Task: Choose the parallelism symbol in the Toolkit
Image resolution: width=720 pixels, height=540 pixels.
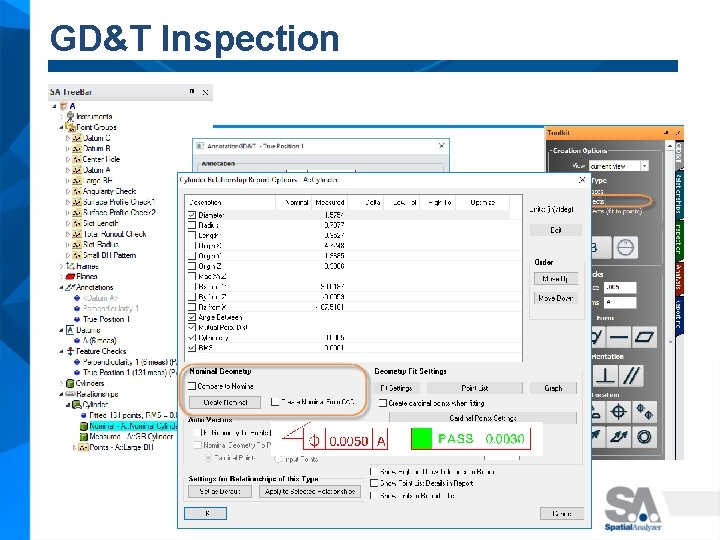Action: pos(631,376)
